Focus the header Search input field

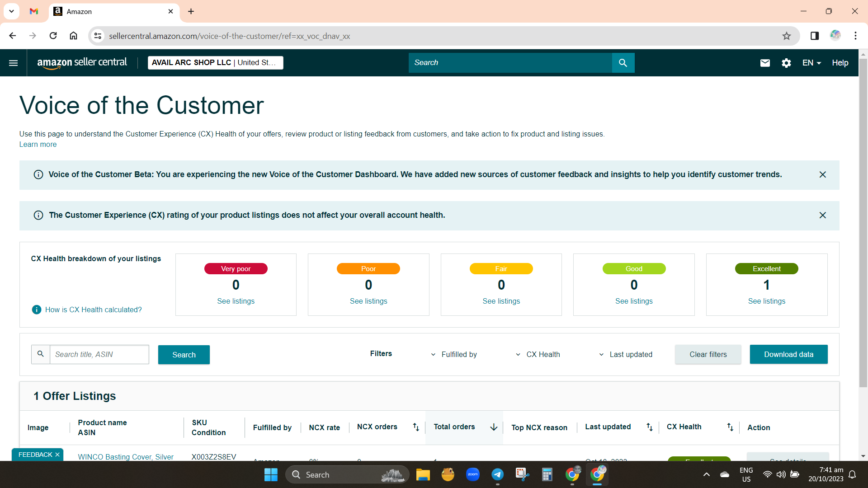pyautogui.click(x=510, y=63)
